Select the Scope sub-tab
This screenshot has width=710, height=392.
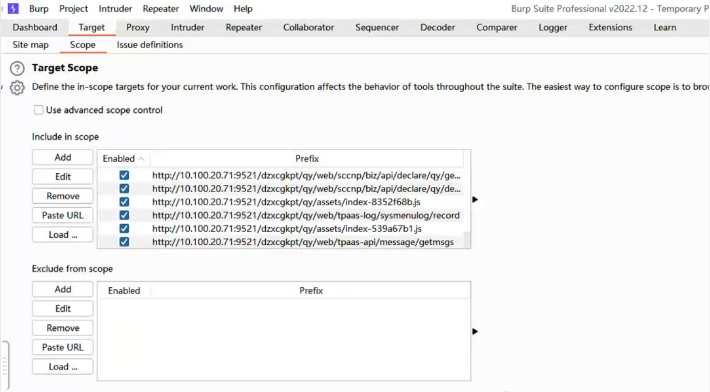pos(82,45)
